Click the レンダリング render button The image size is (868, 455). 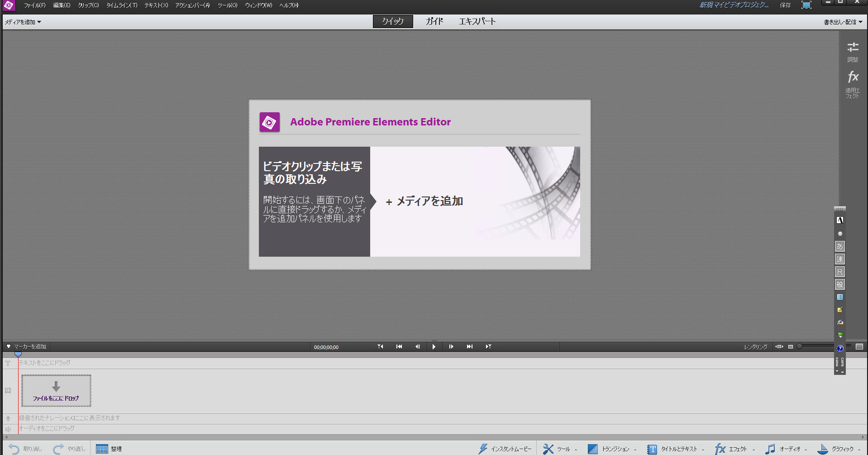click(x=756, y=347)
